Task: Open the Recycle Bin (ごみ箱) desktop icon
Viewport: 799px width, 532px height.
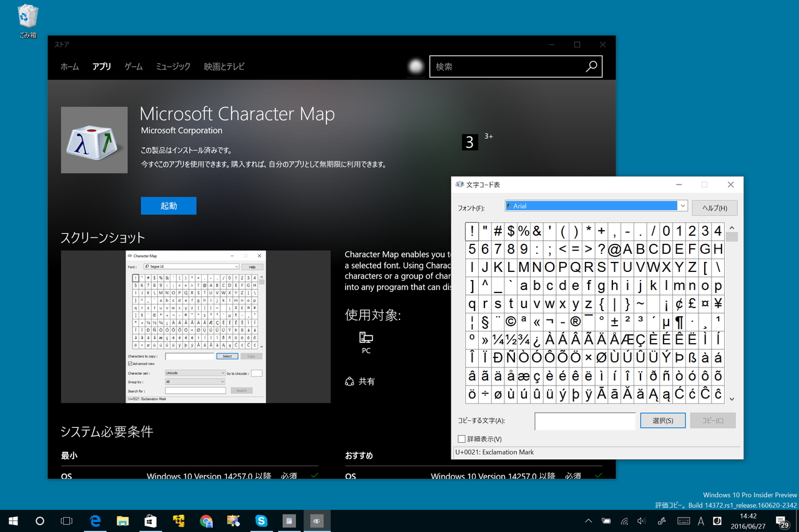Action: point(29,21)
